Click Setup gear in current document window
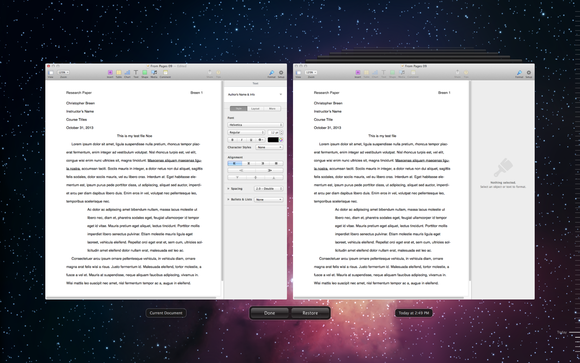This screenshot has width=580, height=363. click(x=281, y=73)
